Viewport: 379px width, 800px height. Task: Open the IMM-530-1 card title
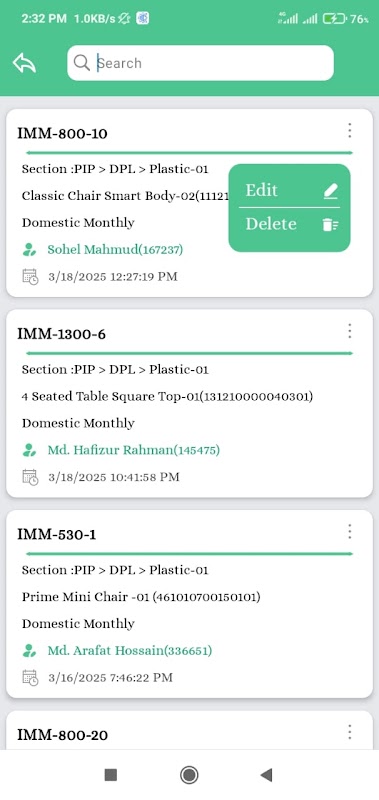[57, 535]
